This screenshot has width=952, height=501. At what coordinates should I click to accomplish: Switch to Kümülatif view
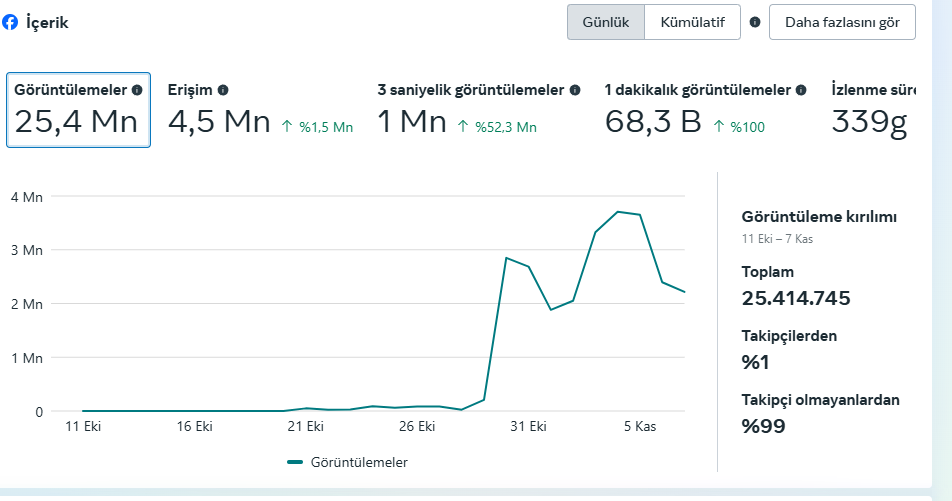(692, 22)
